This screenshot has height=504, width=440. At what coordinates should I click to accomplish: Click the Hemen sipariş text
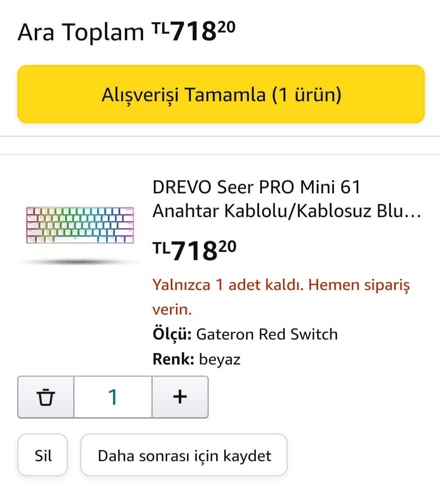359,285
